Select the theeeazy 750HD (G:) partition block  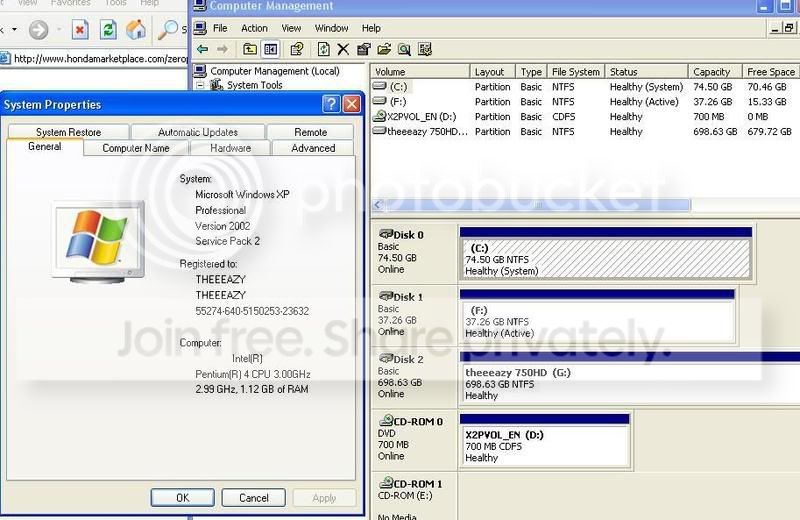click(x=630, y=378)
